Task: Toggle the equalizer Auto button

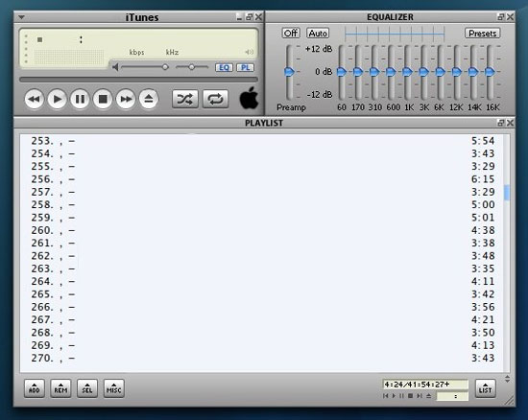Action: tap(318, 33)
